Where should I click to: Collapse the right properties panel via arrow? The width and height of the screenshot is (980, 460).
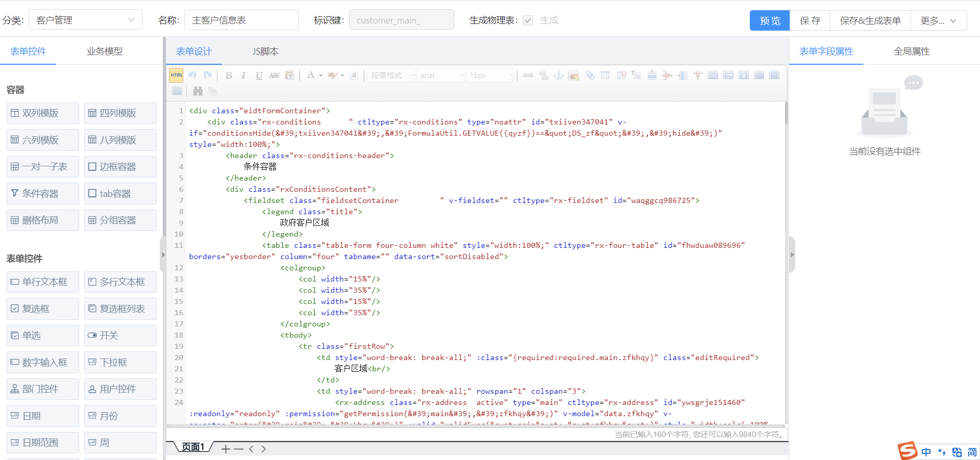(x=792, y=254)
